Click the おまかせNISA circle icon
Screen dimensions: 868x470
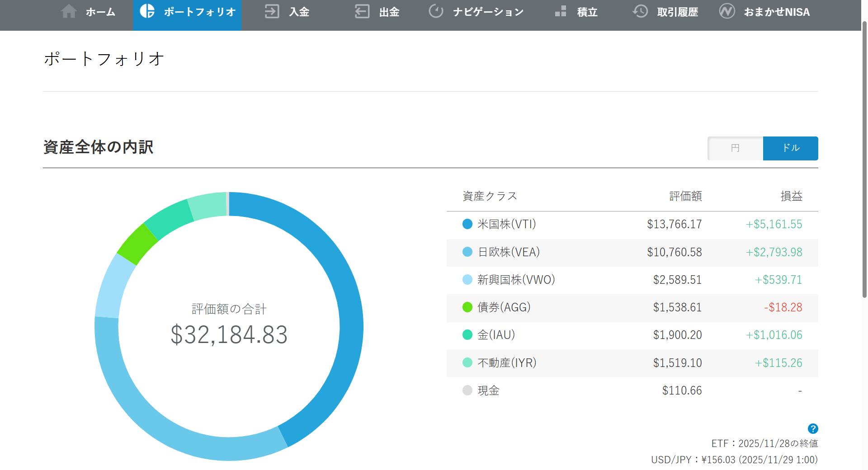pyautogui.click(x=727, y=12)
